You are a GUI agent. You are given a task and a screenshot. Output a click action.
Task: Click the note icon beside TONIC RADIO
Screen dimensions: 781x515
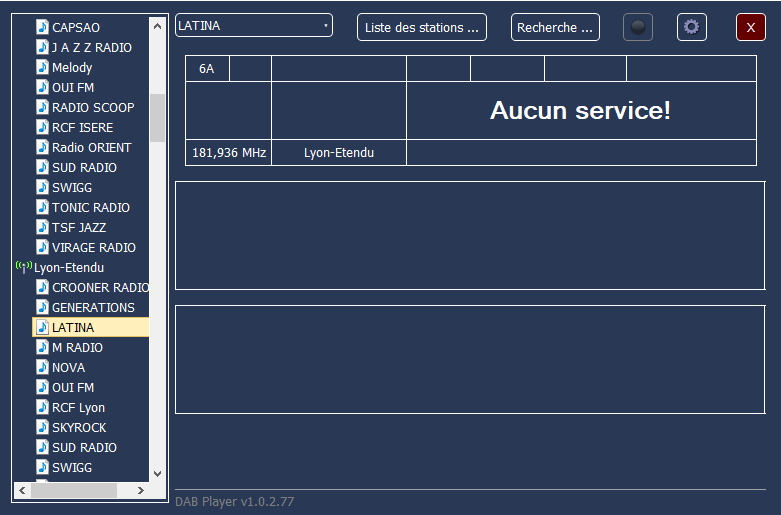pyautogui.click(x=42, y=207)
